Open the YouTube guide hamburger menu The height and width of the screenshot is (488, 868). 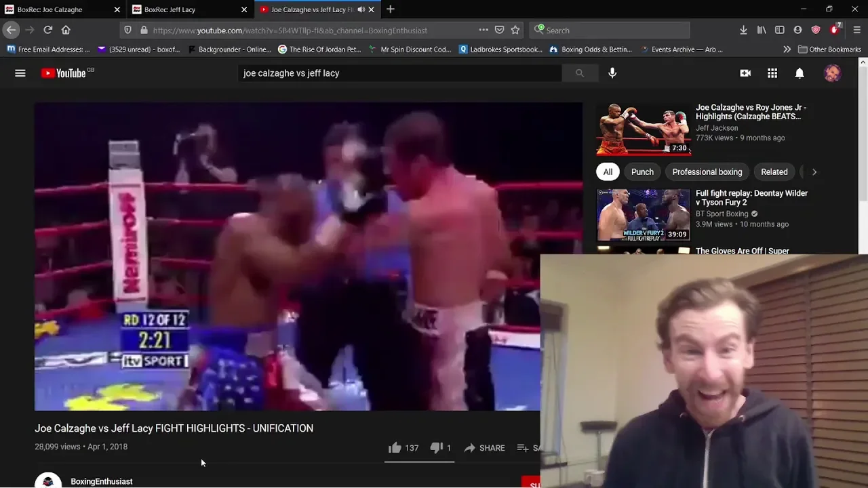coord(20,73)
